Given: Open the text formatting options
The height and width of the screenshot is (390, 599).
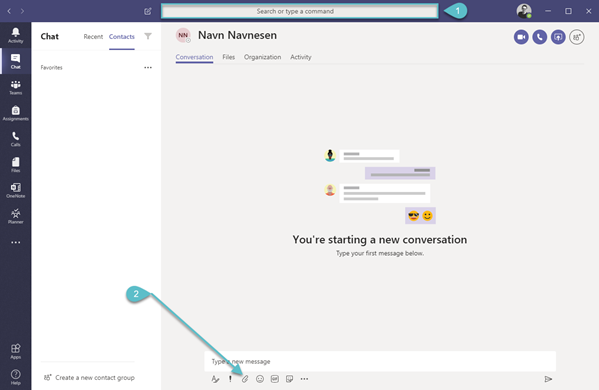Looking at the screenshot, I should pos(215,379).
